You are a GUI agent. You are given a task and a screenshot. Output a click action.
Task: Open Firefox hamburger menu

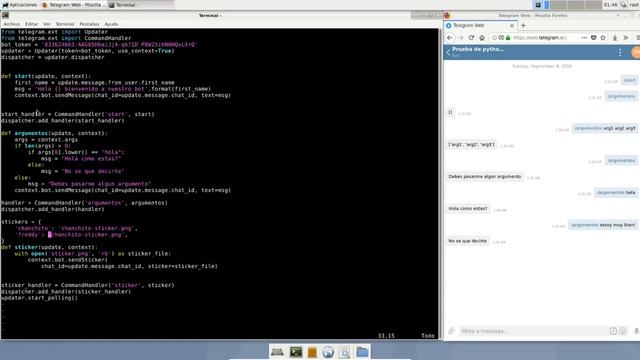pyautogui.click(x=638, y=38)
